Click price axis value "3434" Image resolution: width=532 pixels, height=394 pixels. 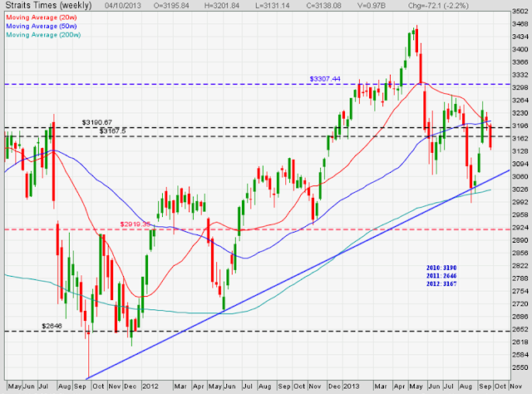[520, 37]
